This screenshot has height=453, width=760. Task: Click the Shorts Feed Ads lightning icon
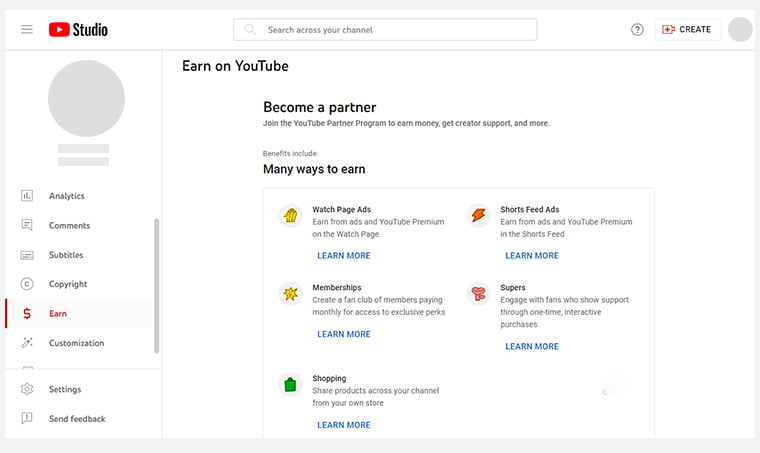478,215
